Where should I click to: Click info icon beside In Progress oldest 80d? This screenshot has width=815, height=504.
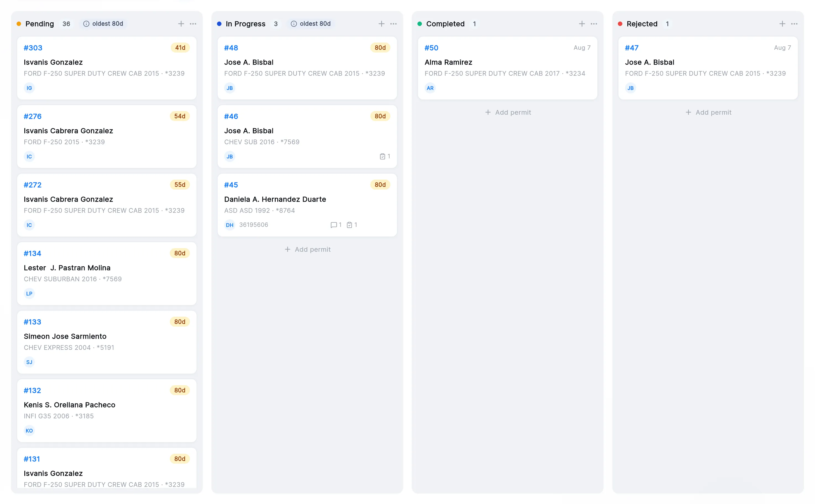[x=294, y=24]
